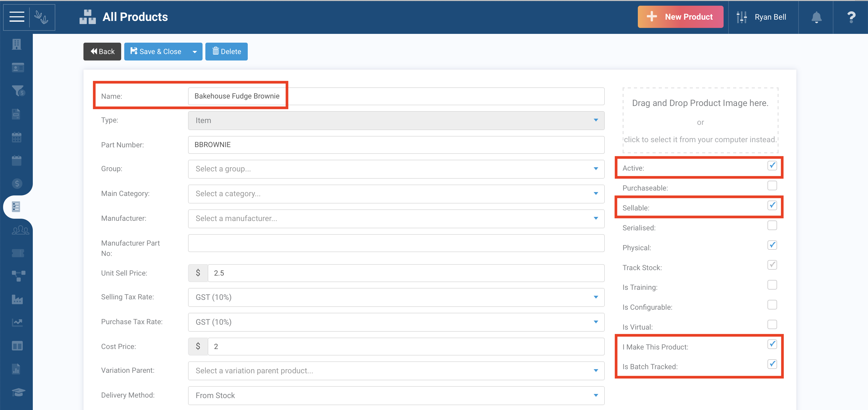Open the calendar grid sidebar icon
868x410 pixels.
point(17,137)
